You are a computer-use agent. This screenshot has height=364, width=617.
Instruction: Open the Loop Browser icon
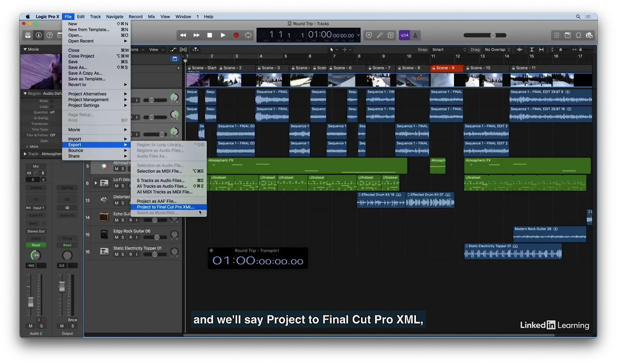coord(578,35)
